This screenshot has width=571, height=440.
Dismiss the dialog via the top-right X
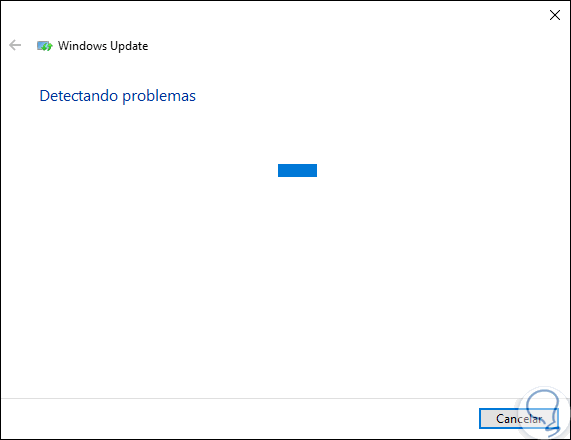(x=555, y=15)
